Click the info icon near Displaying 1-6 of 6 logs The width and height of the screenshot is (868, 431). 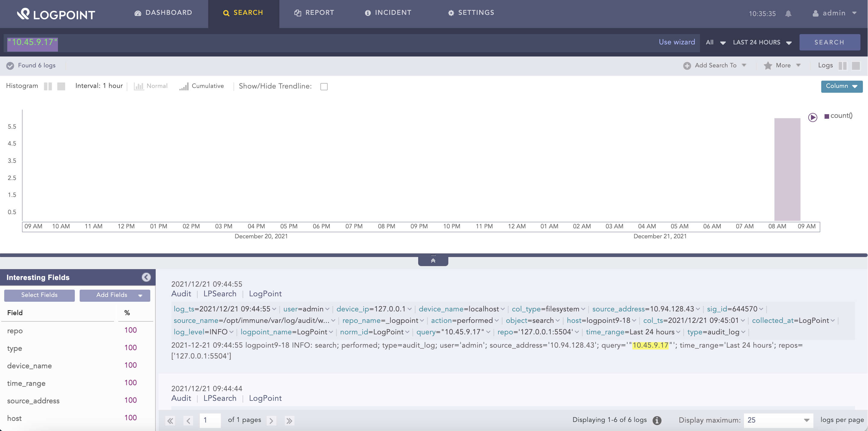pos(657,420)
